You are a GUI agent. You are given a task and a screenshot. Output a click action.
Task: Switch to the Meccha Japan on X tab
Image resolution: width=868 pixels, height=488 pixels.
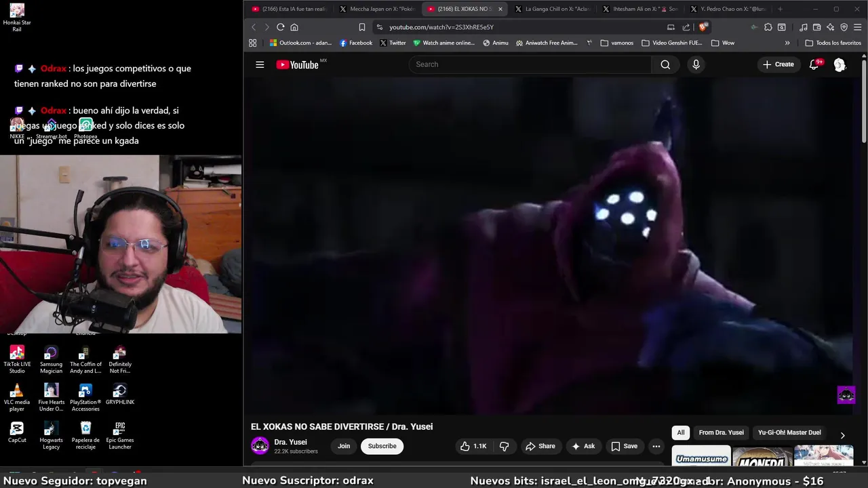[376, 9]
